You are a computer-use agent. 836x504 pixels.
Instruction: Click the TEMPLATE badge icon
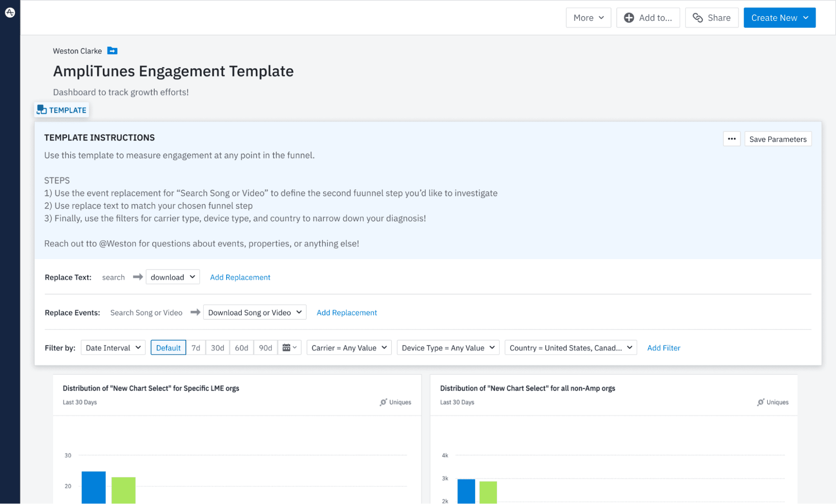coord(41,110)
